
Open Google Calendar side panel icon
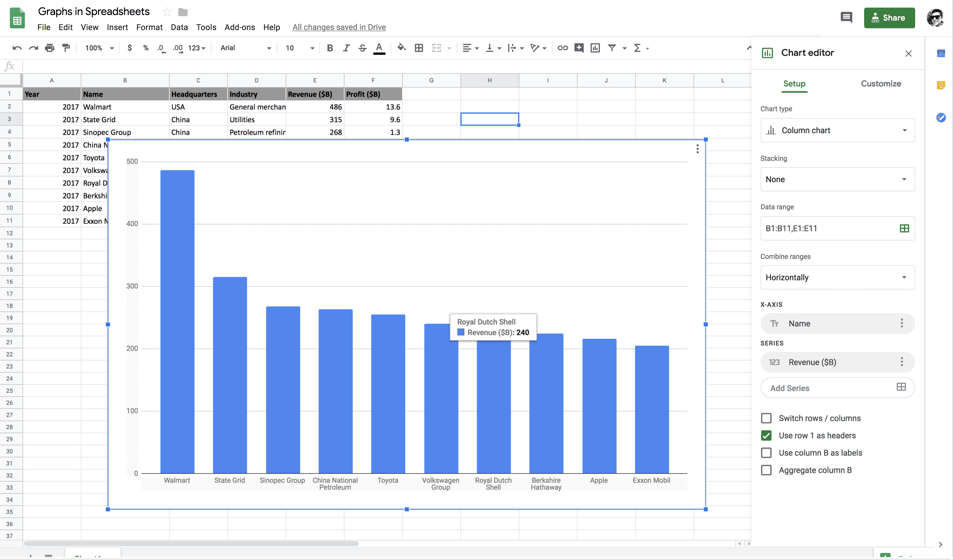click(x=941, y=53)
